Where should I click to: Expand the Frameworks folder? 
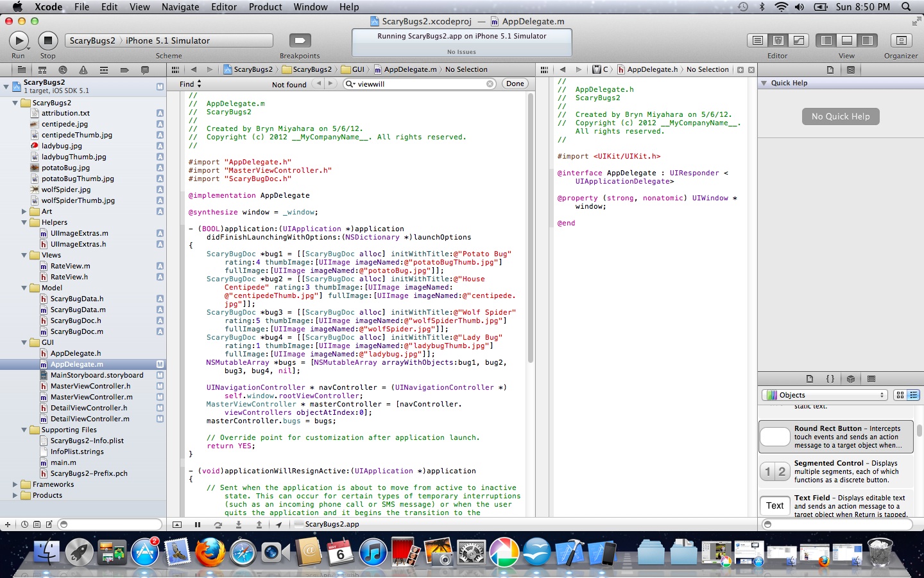tap(15, 484)
